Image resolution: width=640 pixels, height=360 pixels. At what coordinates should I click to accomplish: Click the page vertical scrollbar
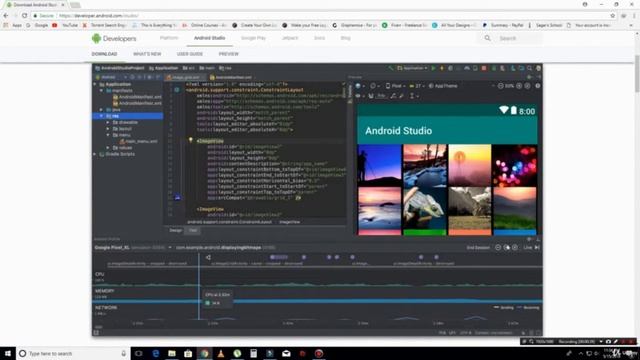637,73
